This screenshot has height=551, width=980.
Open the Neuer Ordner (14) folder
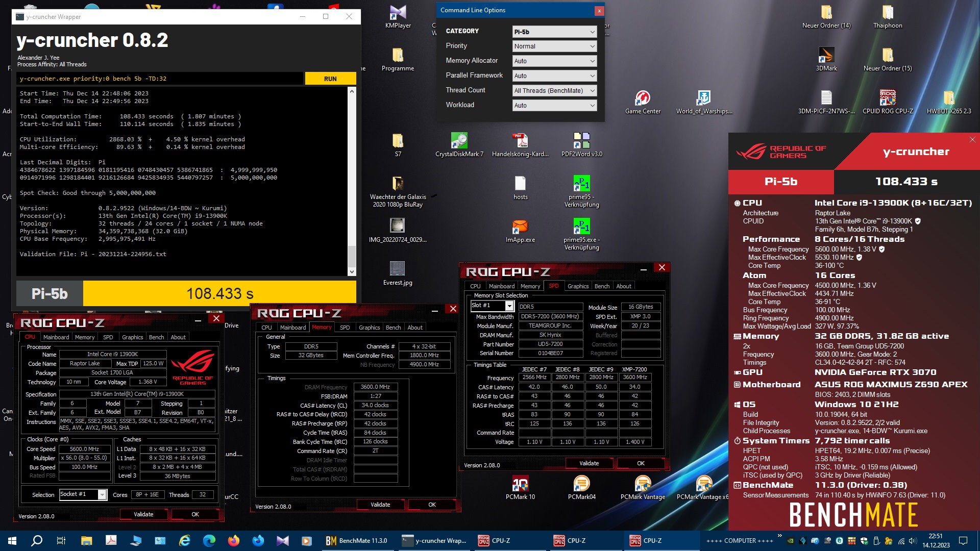826,16
